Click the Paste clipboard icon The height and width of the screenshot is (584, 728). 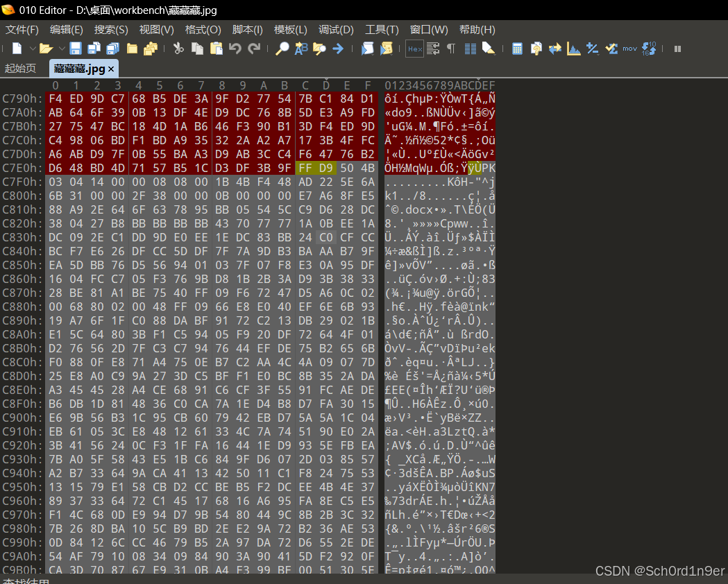217,49
